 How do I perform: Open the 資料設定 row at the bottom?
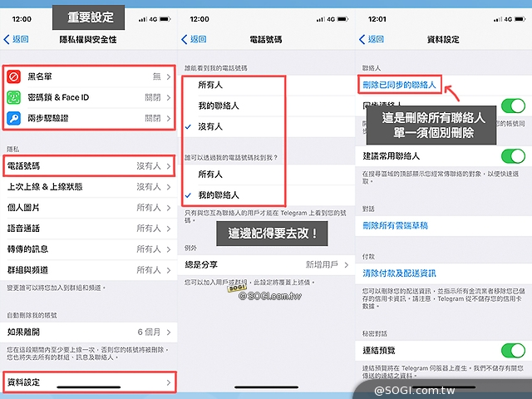[x=89, y=382]
